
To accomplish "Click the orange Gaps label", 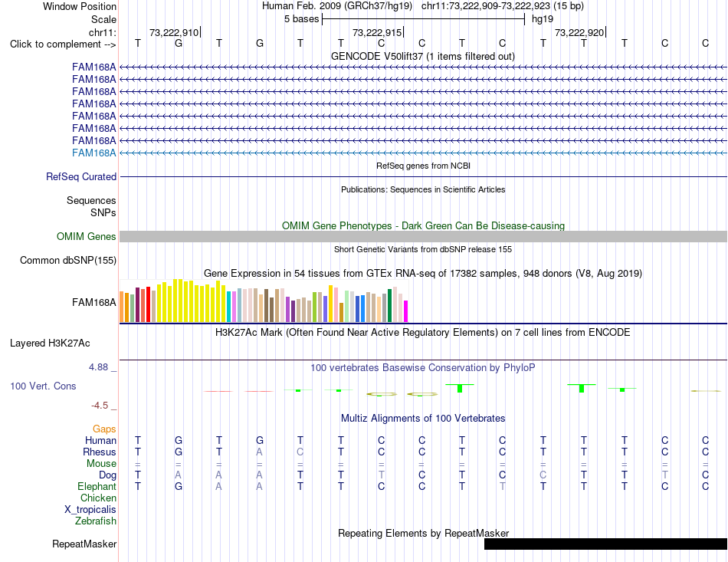I will 104,429.
